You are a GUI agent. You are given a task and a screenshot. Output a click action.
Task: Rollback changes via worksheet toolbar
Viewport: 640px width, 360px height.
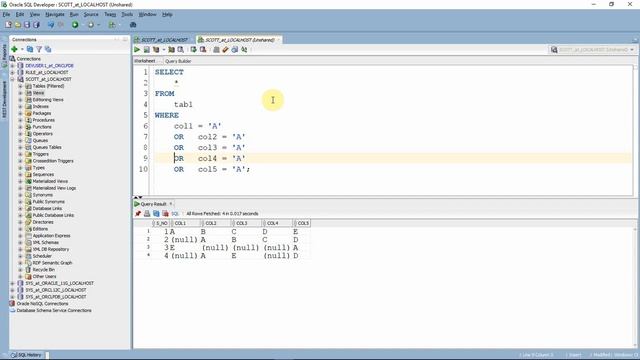[203, 50]
